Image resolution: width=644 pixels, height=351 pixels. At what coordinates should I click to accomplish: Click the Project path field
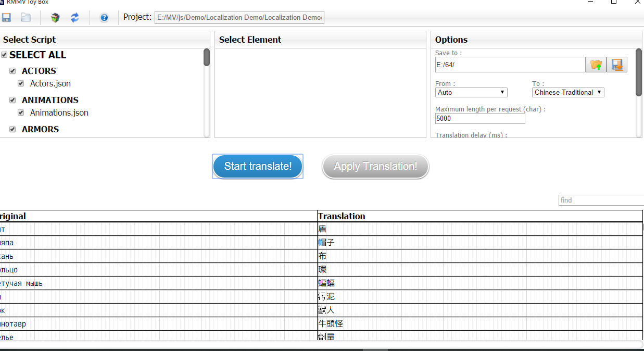[x=239, y=18]
